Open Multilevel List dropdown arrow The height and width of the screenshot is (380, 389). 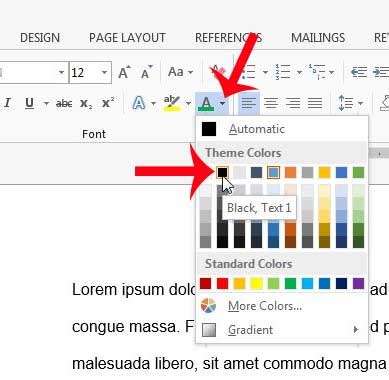coord(331,72)
